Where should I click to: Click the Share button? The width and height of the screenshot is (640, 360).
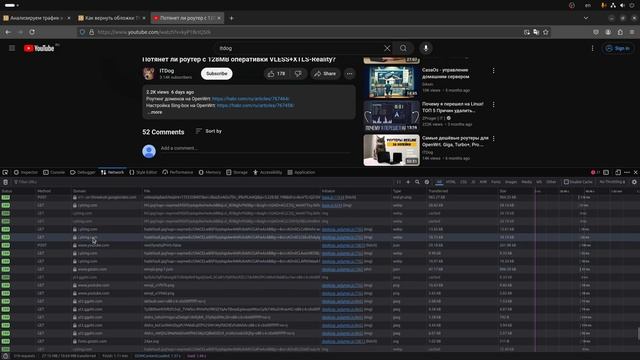point(325,74)
